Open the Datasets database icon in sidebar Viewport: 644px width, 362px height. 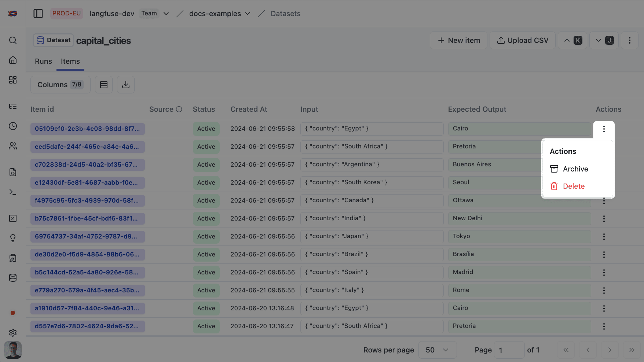coord(13,277)
